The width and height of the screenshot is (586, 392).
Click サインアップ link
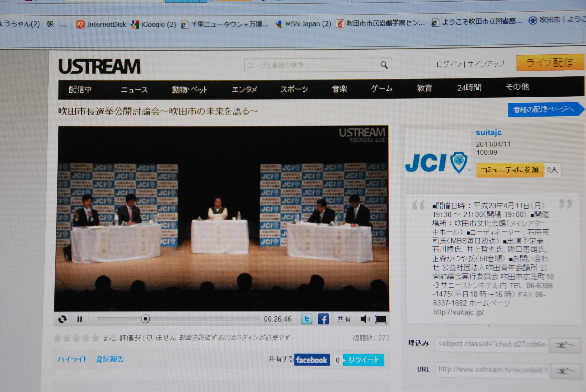[486, 64]
